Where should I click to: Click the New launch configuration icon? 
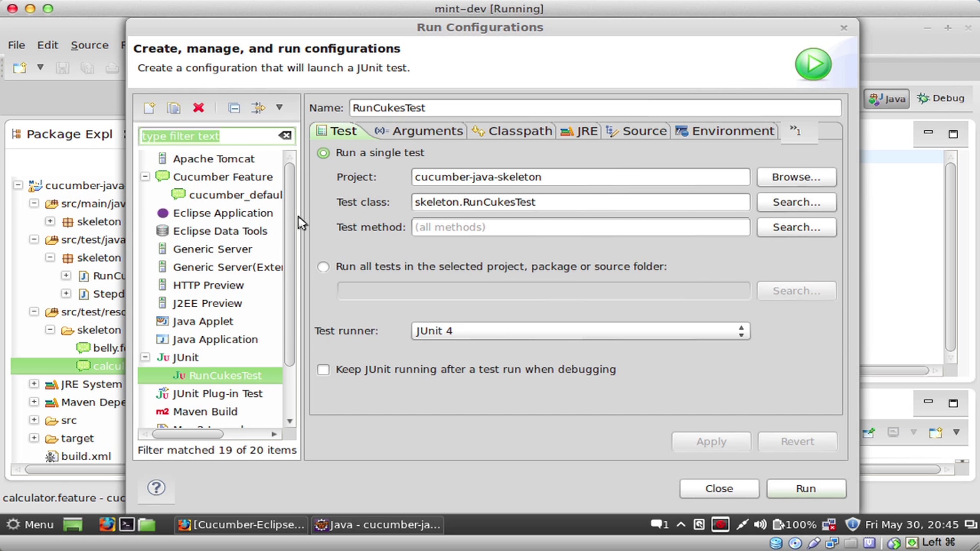pyautogui.click(x=149, y=108)
